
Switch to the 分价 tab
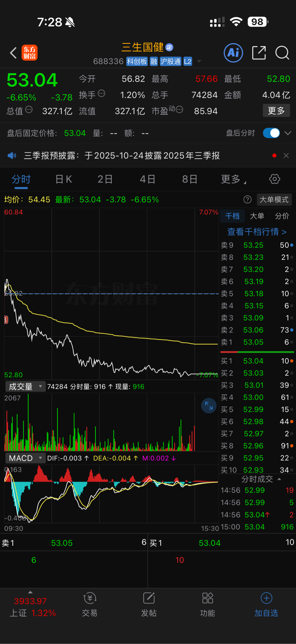282,216
